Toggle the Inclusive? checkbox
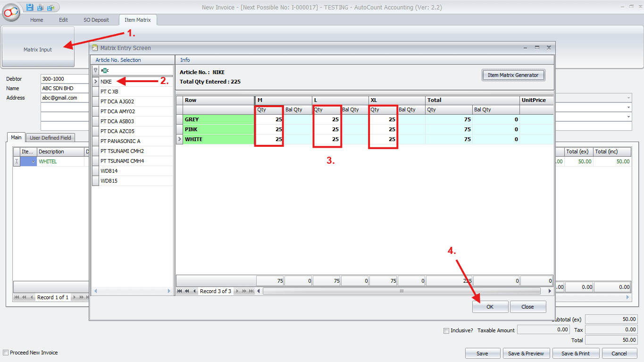 tap(446, 330)
